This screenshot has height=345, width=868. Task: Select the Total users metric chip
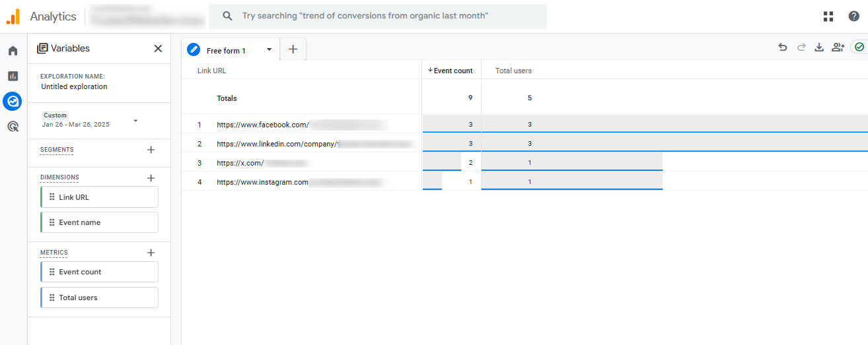(x=99, y=298)
